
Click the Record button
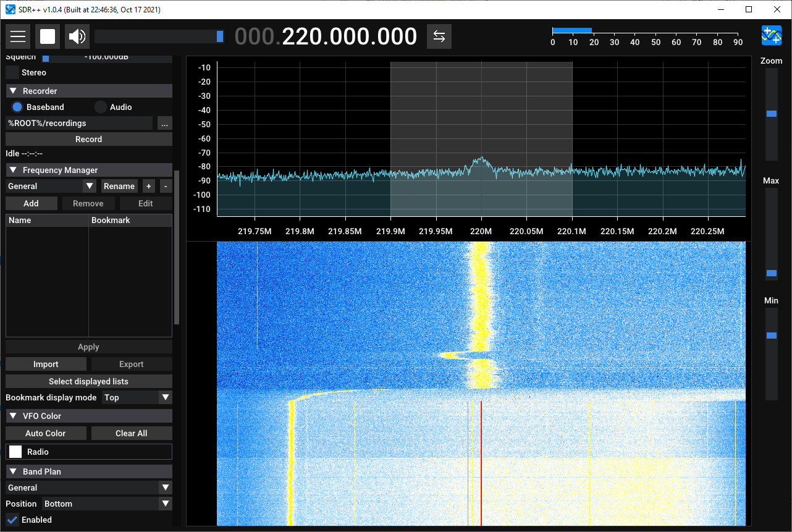pos(89,139)
